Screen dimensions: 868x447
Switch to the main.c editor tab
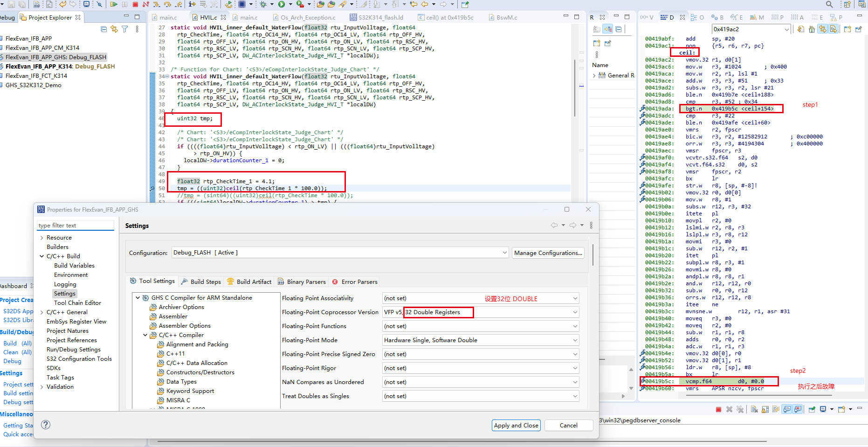coord(168,18)
